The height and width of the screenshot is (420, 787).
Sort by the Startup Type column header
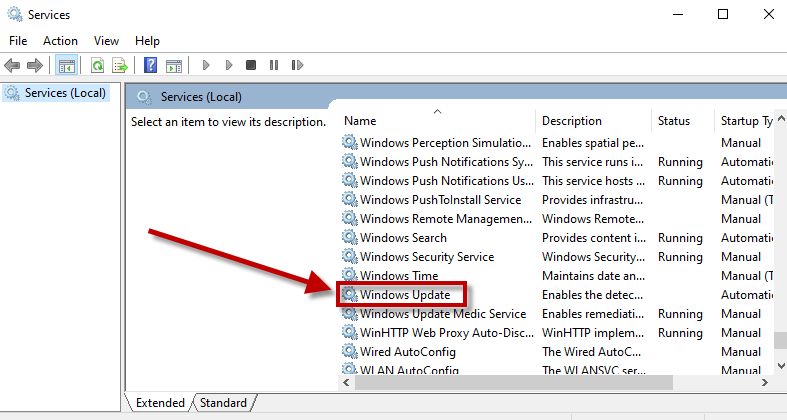coord(746,121)
